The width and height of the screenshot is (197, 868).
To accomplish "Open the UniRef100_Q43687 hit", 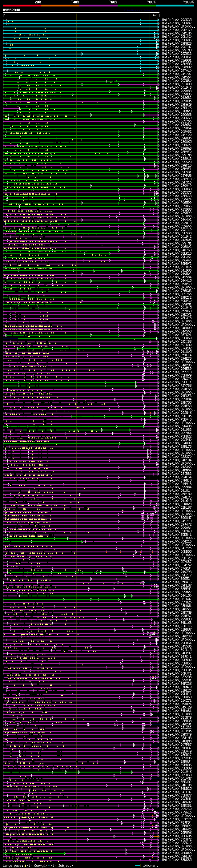I will pyautogui.click(x=177, y=125).
